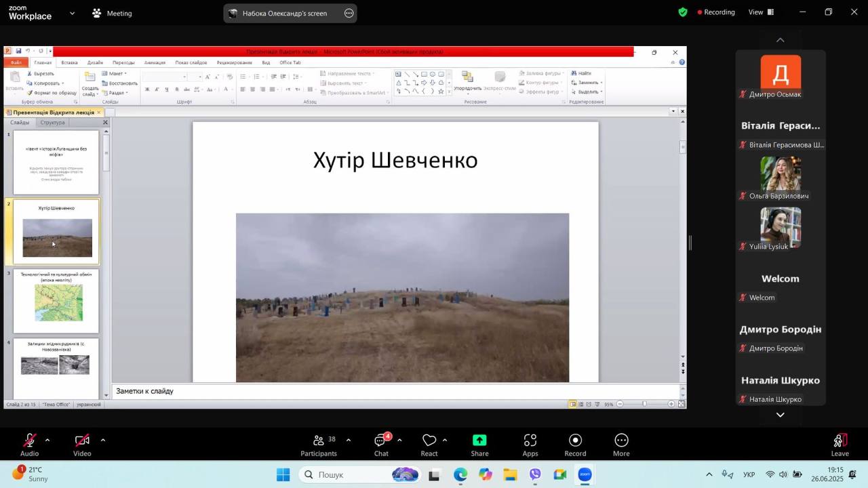Turn on camera with Video button
The image size is (868, 488).
click(82, 445)
